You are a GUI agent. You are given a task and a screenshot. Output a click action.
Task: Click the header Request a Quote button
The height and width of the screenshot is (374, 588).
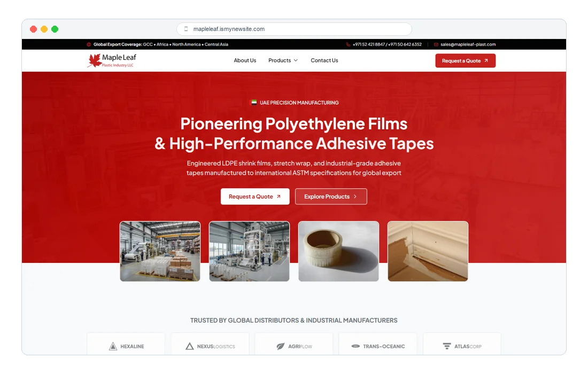pos(466,61)
